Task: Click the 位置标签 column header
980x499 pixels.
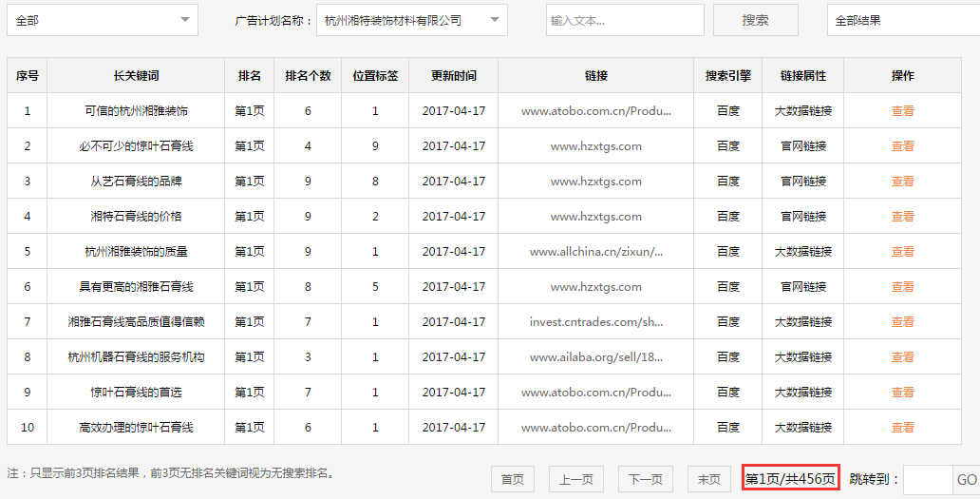Action: [x=375, y=76]
